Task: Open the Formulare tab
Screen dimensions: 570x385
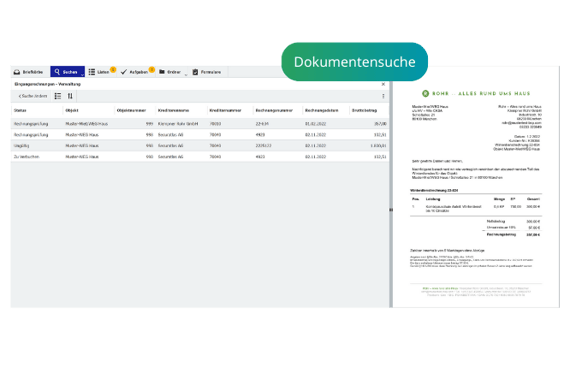Action: coord(206,72)
